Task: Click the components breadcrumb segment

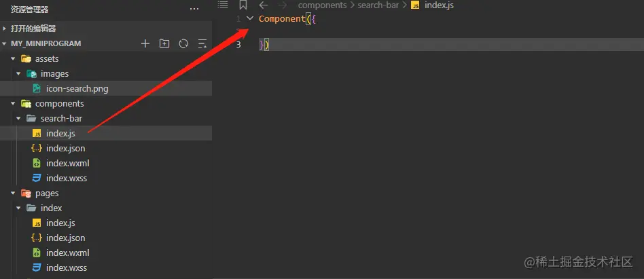Action: 323,5
